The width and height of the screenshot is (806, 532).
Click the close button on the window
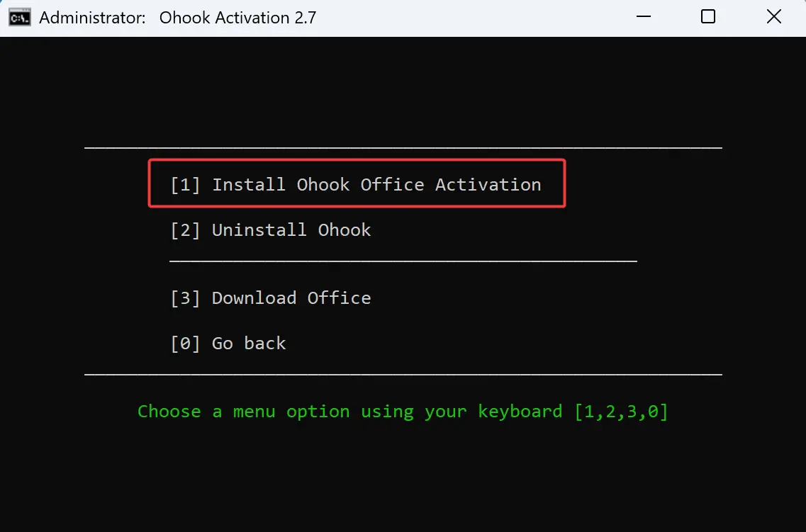click(x=773, y=16)
